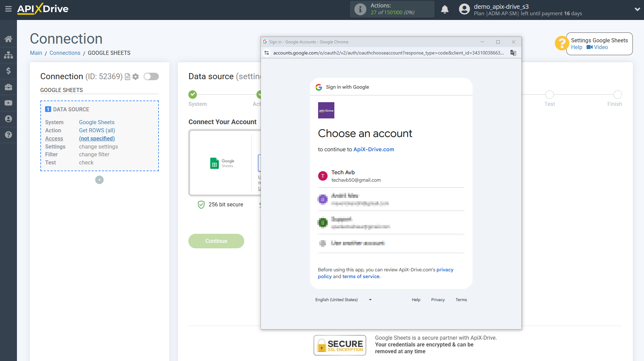Open the billing dollar sidebar icon
The image size is (644, 361).
8,71
